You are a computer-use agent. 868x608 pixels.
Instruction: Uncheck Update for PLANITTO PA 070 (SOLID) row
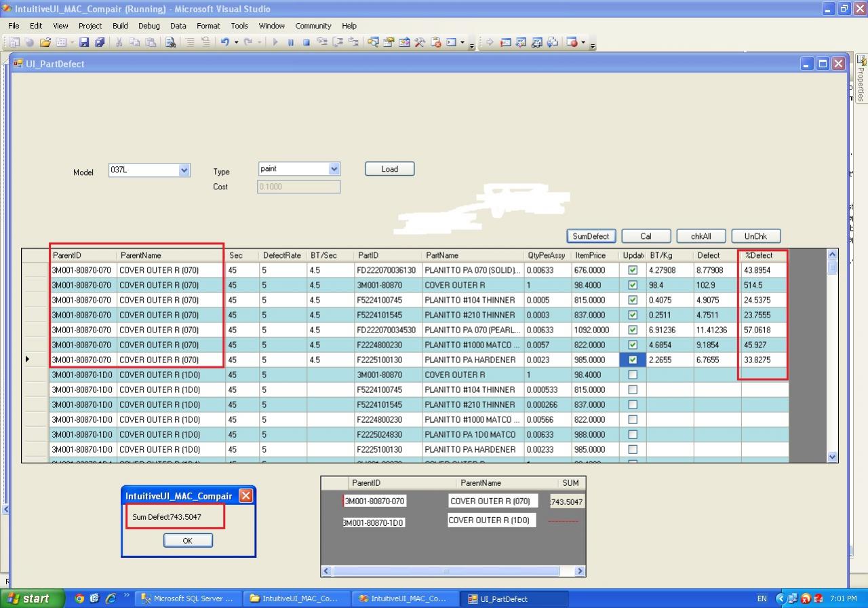click(633, 270)
